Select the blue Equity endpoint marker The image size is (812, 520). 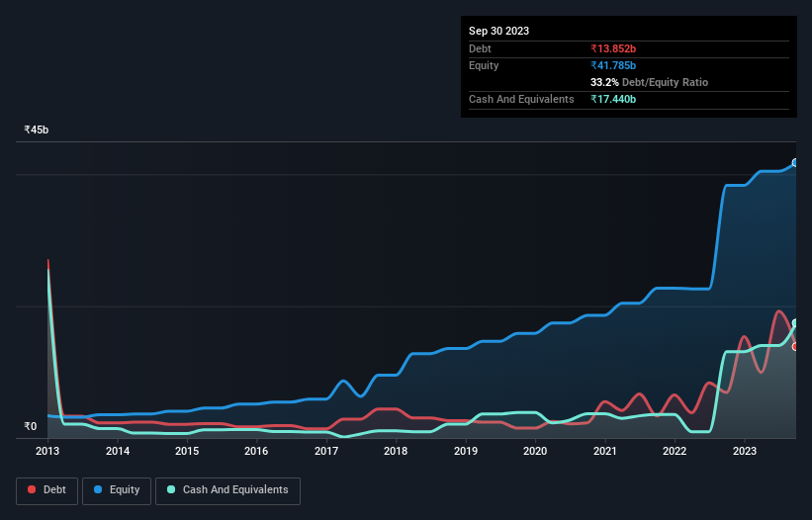click(795, 162)
